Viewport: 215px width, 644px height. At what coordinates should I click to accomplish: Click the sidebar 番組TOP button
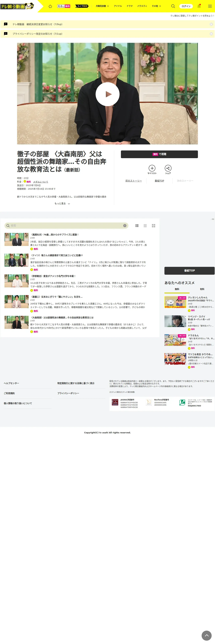(x=190, y=271)
